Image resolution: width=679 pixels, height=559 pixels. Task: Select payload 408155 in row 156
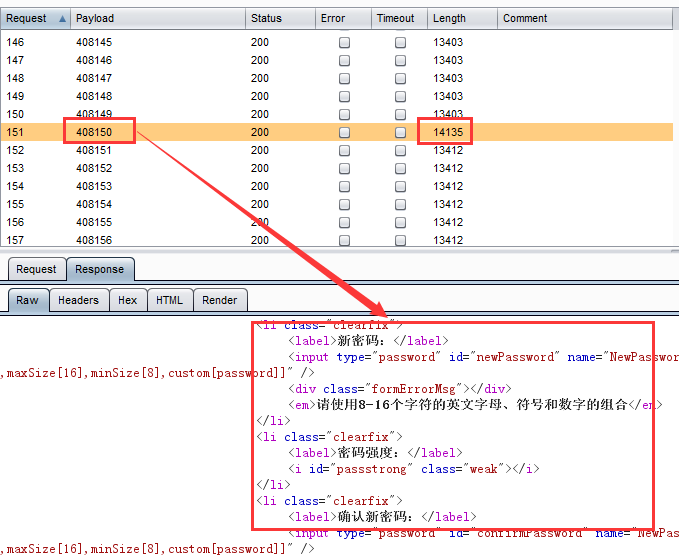[x=94, y=222]
